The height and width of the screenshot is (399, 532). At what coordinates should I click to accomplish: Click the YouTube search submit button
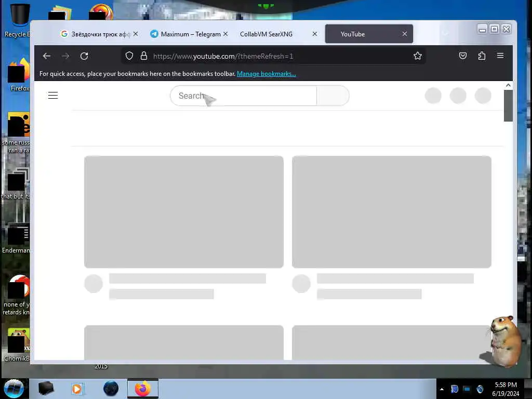click(x=333, y=96)
